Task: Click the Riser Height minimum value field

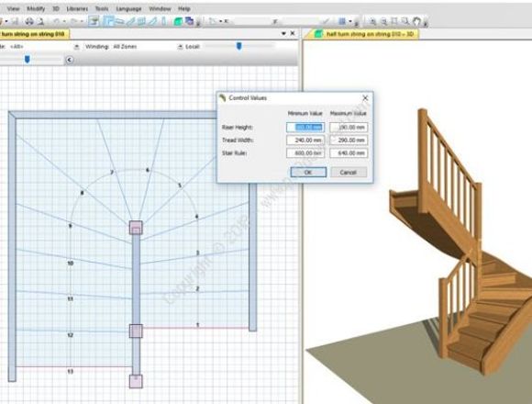Action: tap(305, 128)
